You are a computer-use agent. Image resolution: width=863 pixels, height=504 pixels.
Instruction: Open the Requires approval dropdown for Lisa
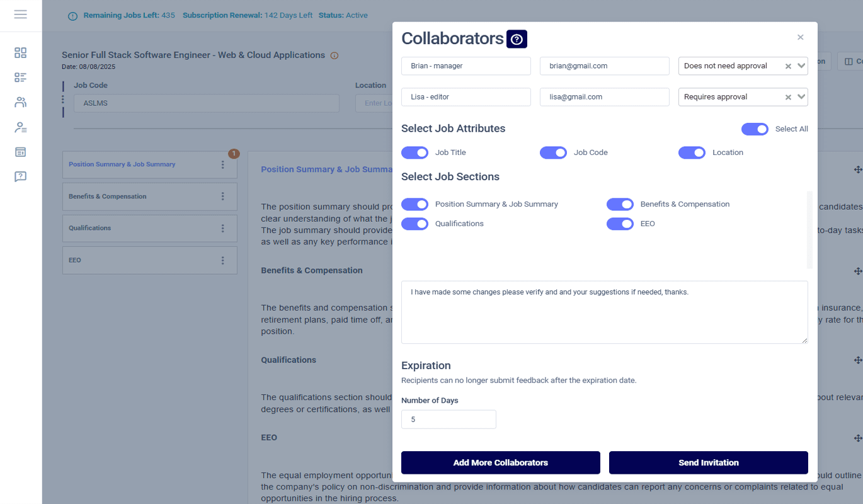click(801, 96)
